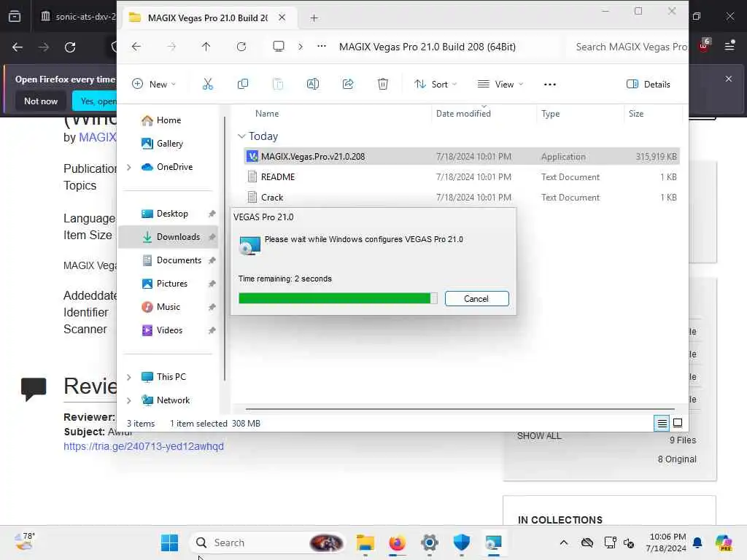Click the Copy icon in Explorer toolbar

tap(242, 85)
